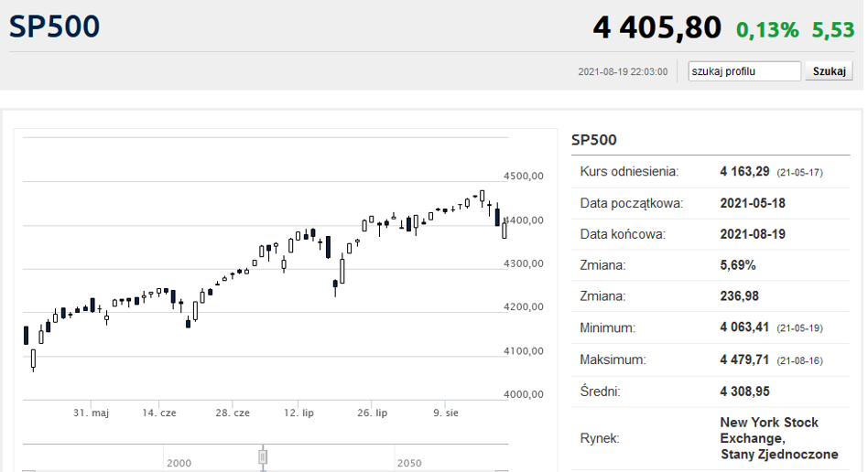Click the 2000 label in navigator

click(x=179, y=463)
